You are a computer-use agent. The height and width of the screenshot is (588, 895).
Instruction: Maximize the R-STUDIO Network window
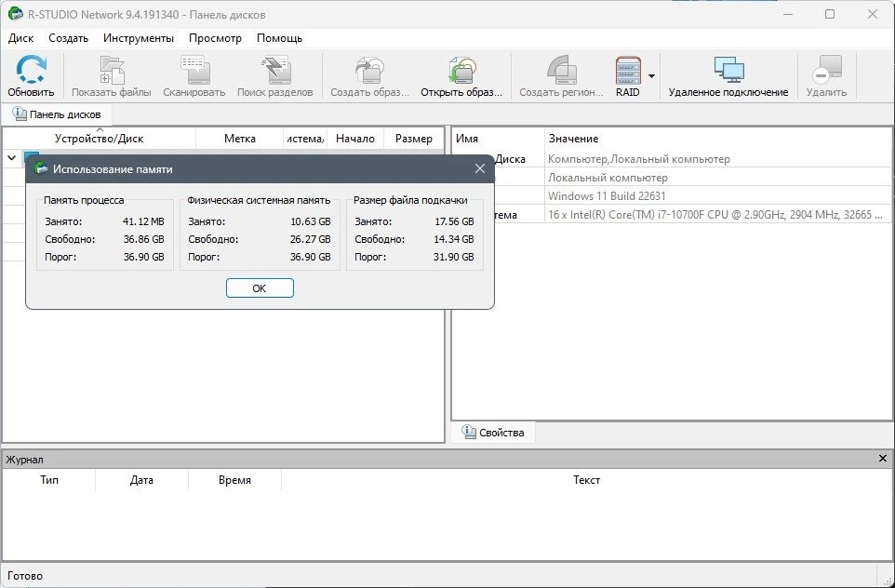(830, 14)
